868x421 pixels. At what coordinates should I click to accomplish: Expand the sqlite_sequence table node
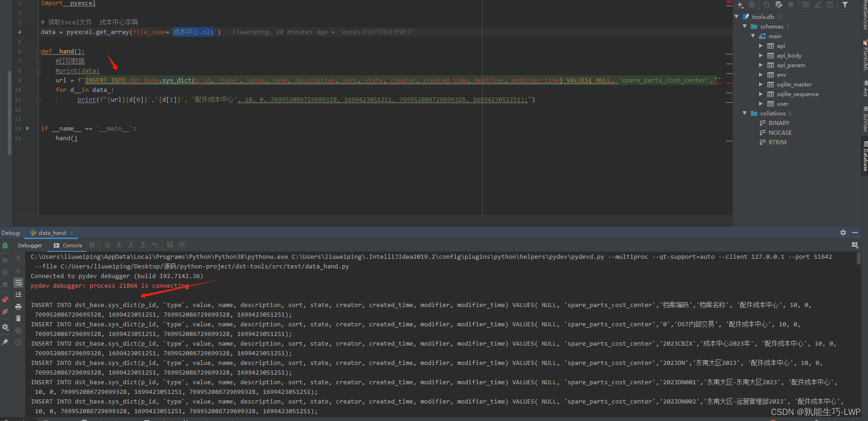761,94
